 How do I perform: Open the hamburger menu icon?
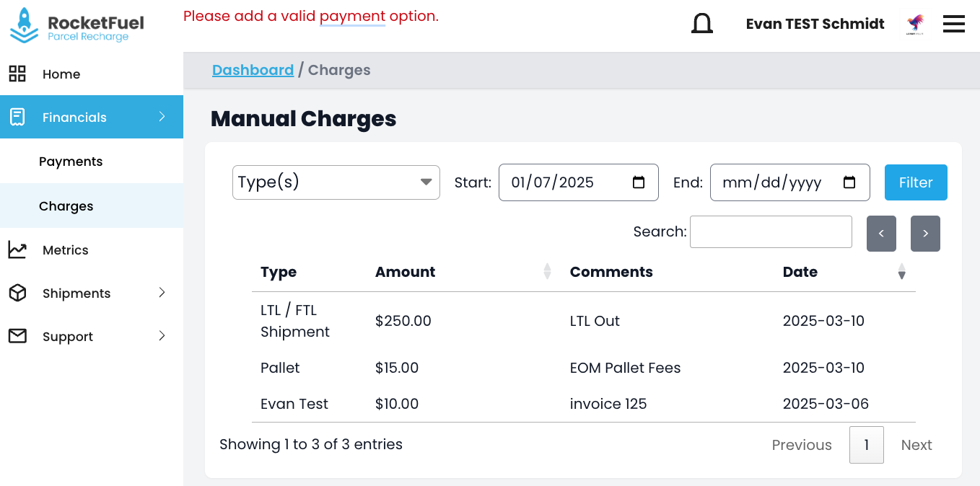click(x=953, y=24)
